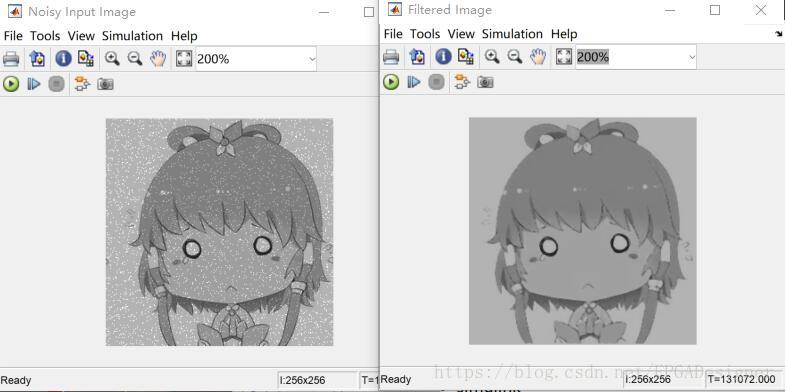The image size is (785, 392).
Task: Select Pan hand tool in Noisy Input Image
Action: point(158,59)
